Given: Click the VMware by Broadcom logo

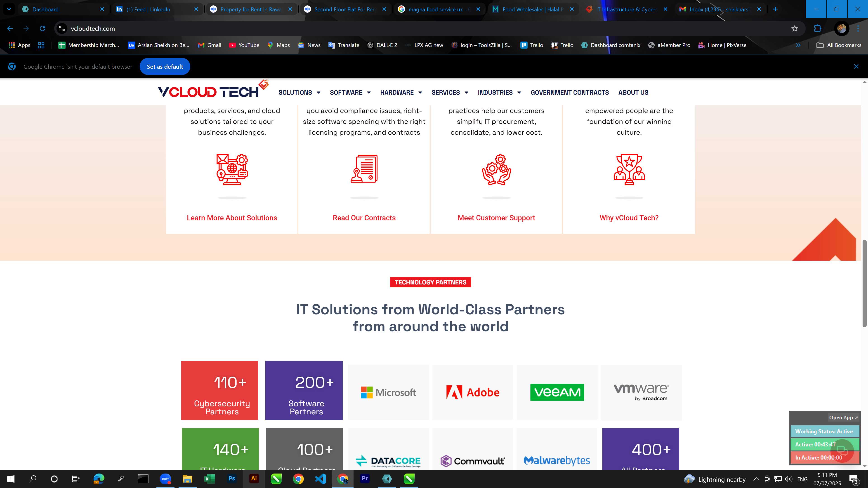Looking at the screenshot, I should coord(641,392).
